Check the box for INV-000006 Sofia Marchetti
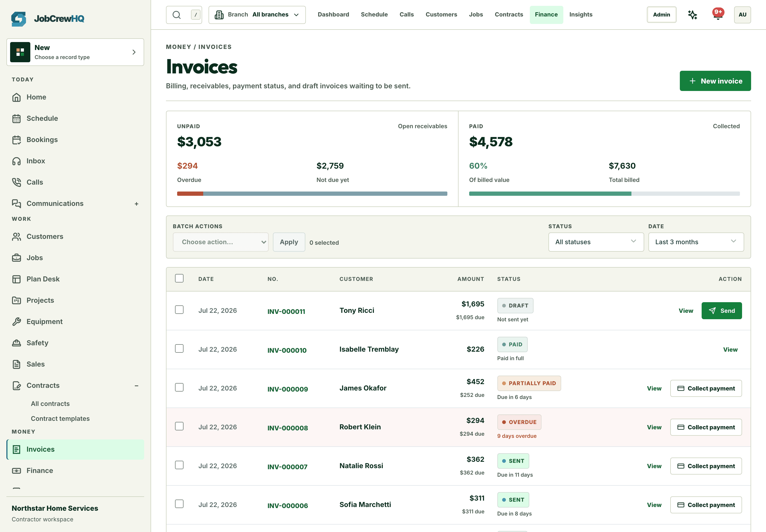Image resolution: width=766 pixels, height=532 pixels. tap(179, 504)
